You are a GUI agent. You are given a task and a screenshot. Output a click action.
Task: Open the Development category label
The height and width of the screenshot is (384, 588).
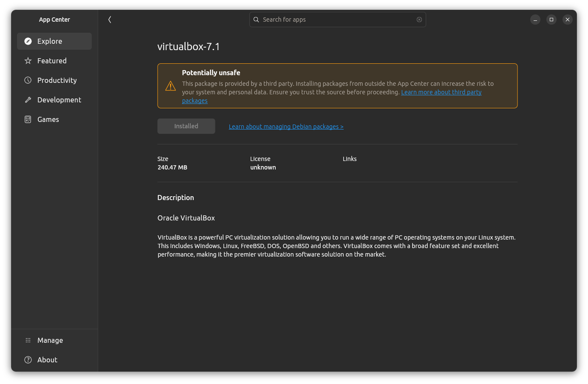[x=59, y=100]
